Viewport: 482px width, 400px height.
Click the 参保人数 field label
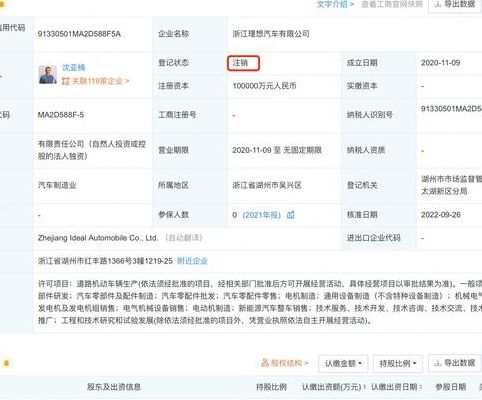tap(173, 215)
